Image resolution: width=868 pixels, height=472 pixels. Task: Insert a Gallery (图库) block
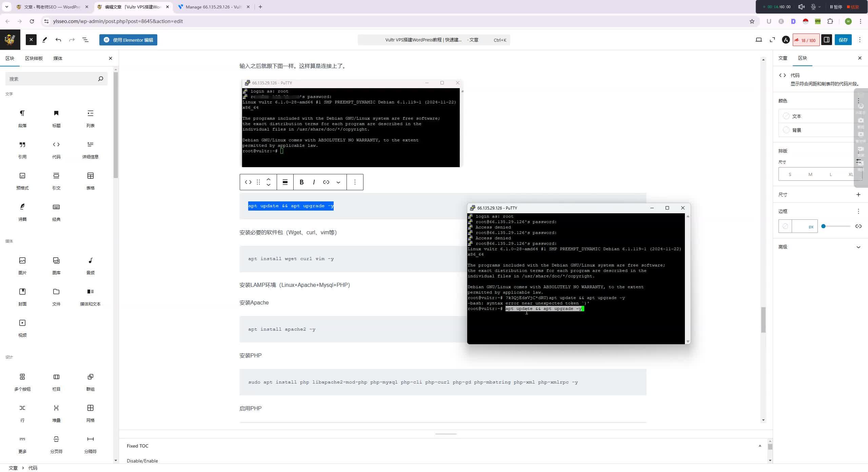click(56, 265)
